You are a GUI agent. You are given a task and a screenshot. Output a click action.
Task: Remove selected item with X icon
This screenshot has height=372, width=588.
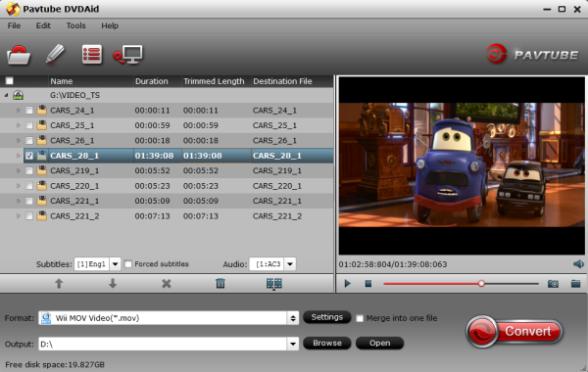coord(167,284)
